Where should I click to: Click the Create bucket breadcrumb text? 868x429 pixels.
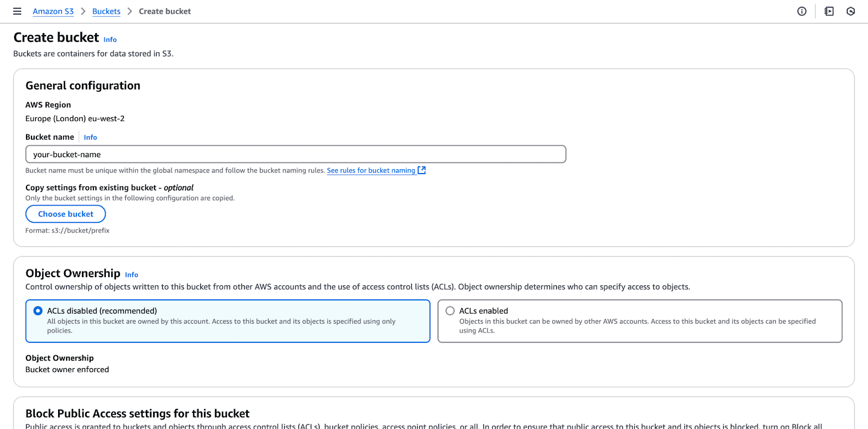(165, 11)
